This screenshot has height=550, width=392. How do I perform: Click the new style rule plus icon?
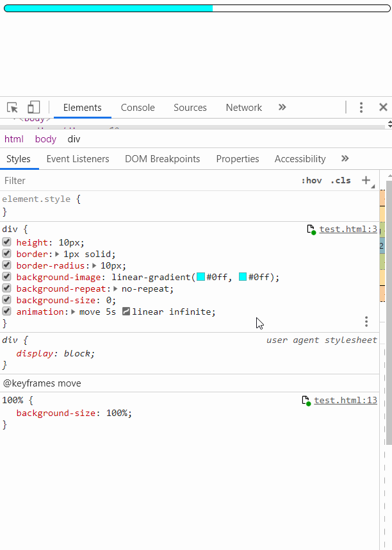366,180
